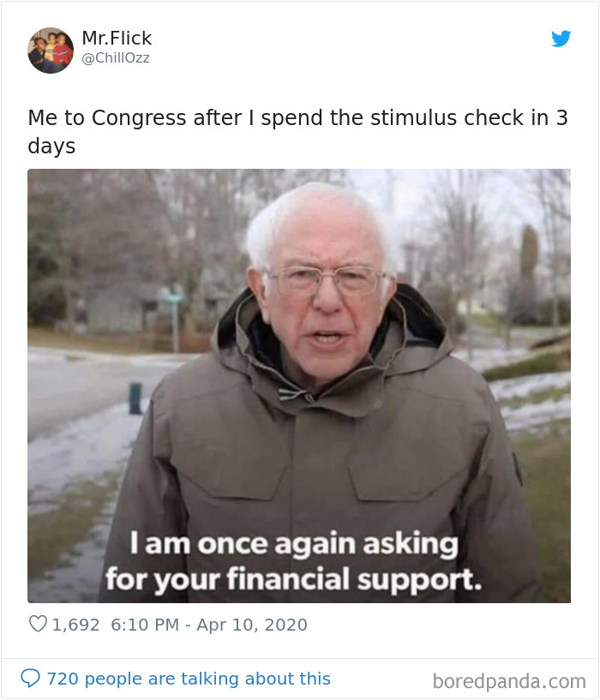
Task: Toggle like state off by clicking heart
Action: pos(38,625)
